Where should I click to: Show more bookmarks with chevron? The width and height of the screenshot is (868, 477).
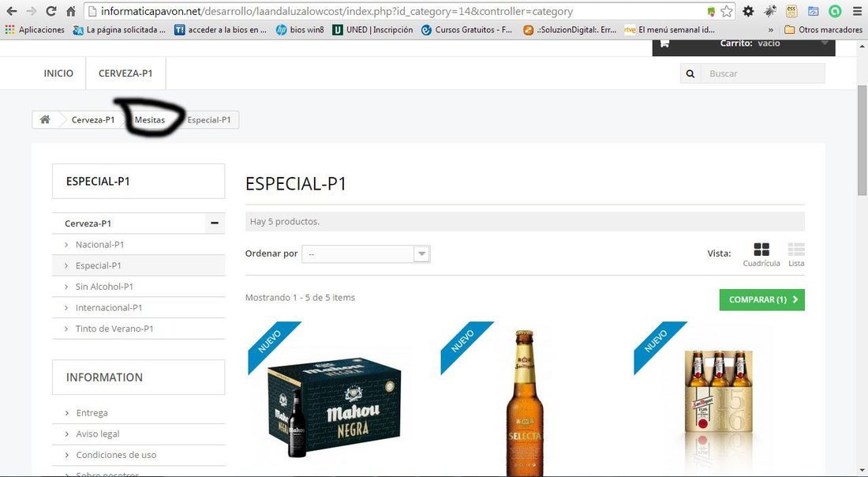(771, 30)
